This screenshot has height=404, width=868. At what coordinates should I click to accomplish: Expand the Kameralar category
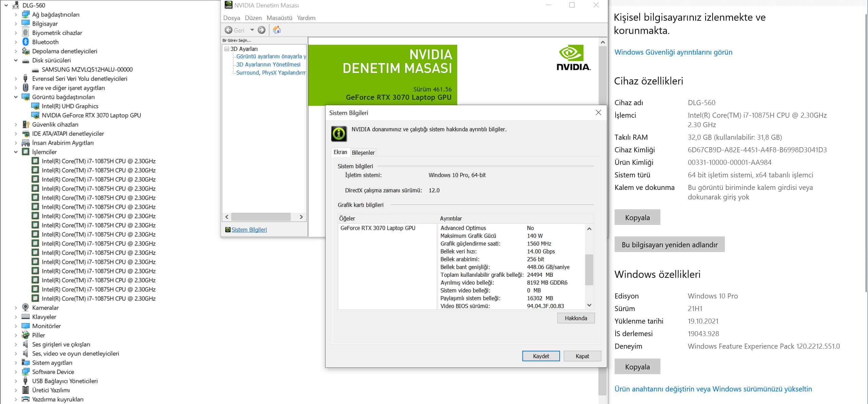[x=16, y=307]
